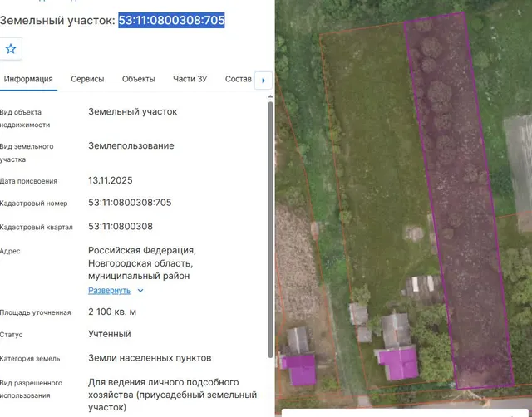Screen dimensions: 532x417
Task: Click area value 2 100 кв. м
Action: tap(112, 312)
